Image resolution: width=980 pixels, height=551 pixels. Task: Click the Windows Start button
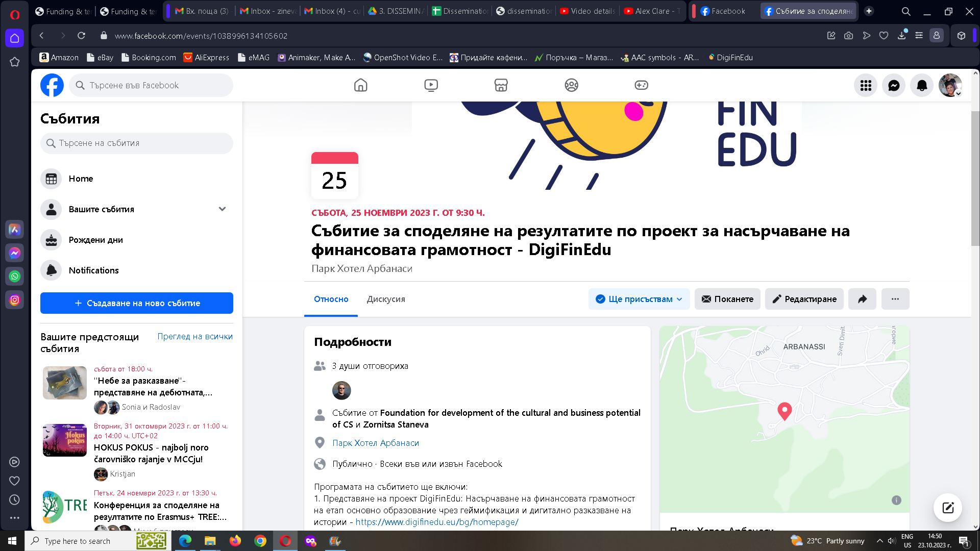12,541
